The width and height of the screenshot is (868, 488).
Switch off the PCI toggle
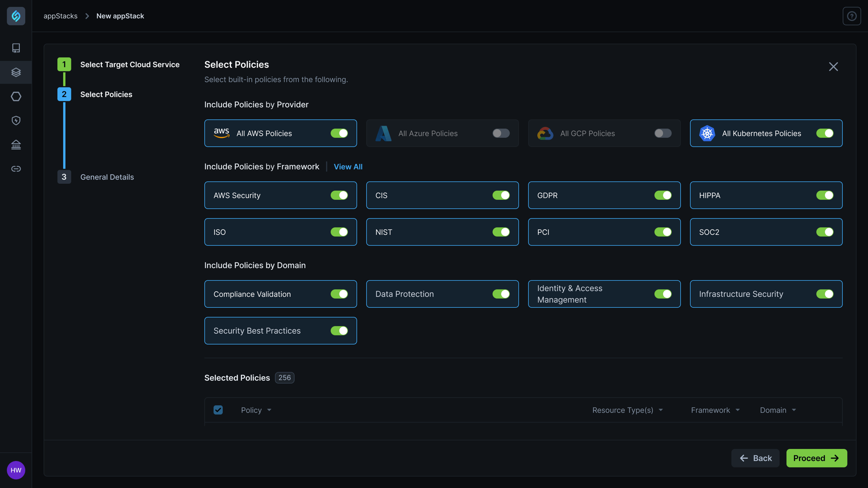(x=663, y=232)
